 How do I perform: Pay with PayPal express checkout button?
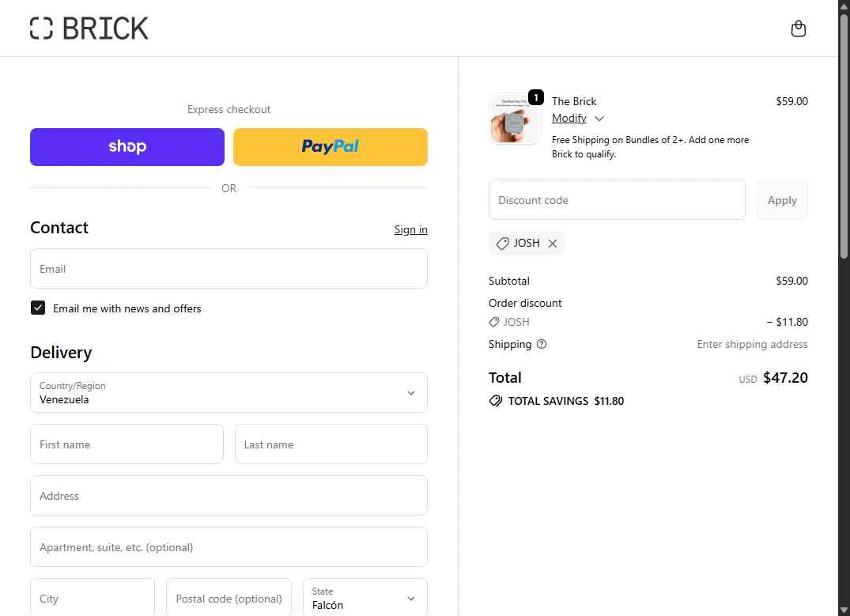pyautogui.click(x=331, y=147)
